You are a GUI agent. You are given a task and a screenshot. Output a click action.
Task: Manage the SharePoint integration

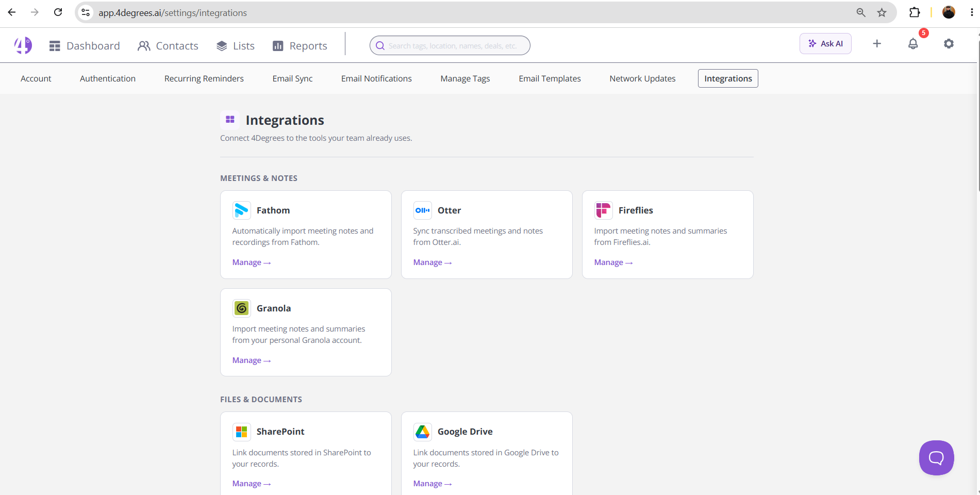tap(252, 484)
